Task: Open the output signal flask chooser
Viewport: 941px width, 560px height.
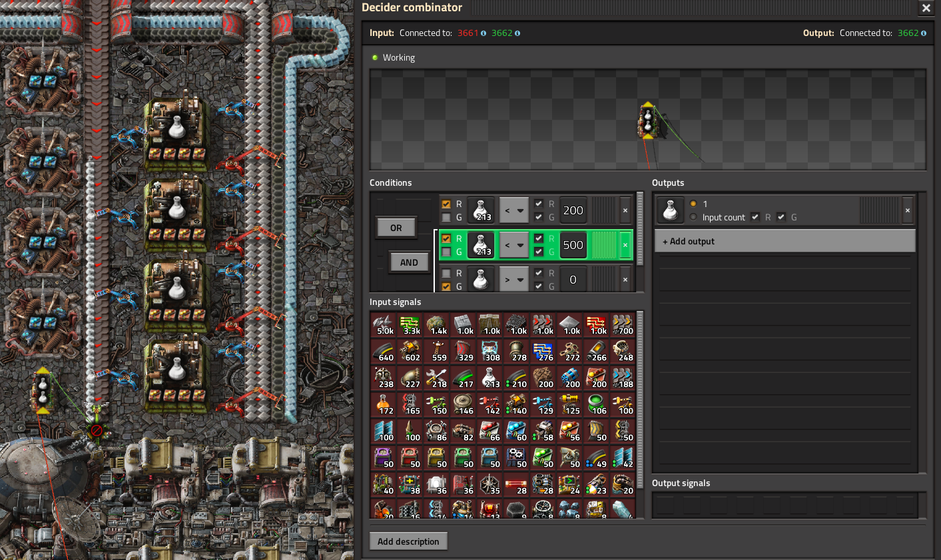Action: pyautogui.click(x=670, y=210)
